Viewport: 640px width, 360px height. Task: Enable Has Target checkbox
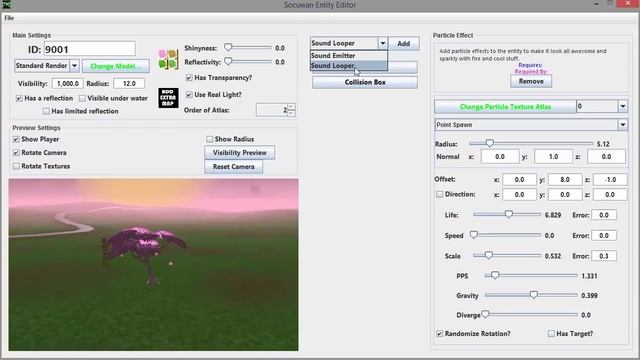(551, 333)
